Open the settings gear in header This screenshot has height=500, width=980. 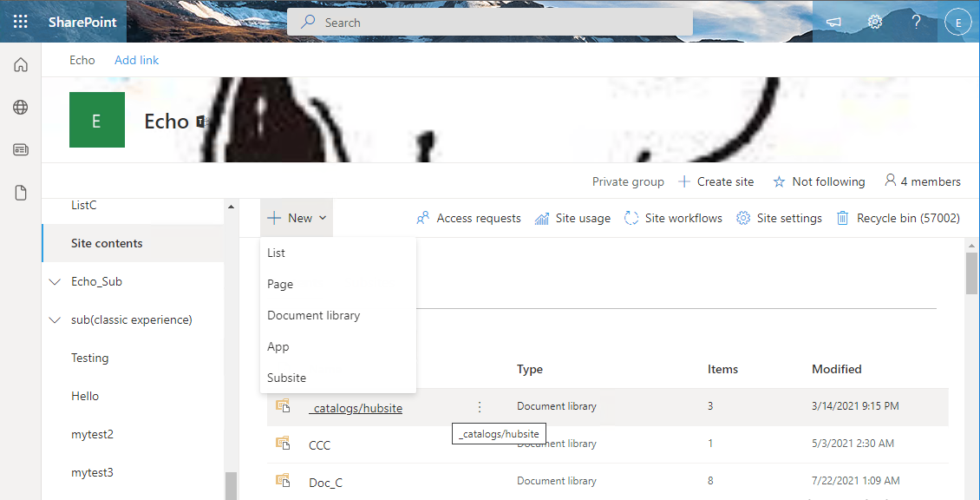click(874, 22)
